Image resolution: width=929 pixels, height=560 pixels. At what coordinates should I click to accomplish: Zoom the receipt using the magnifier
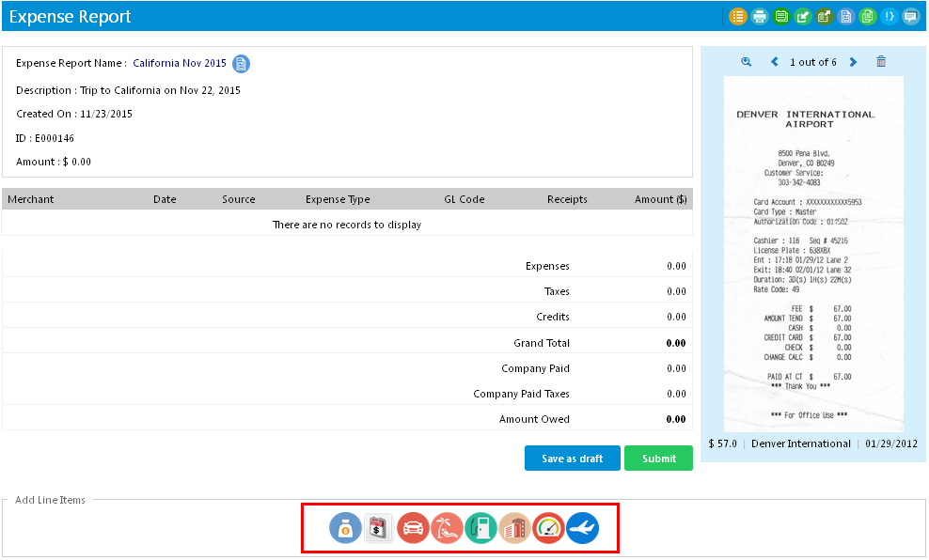pyautogui.click(x=746, y=61)
